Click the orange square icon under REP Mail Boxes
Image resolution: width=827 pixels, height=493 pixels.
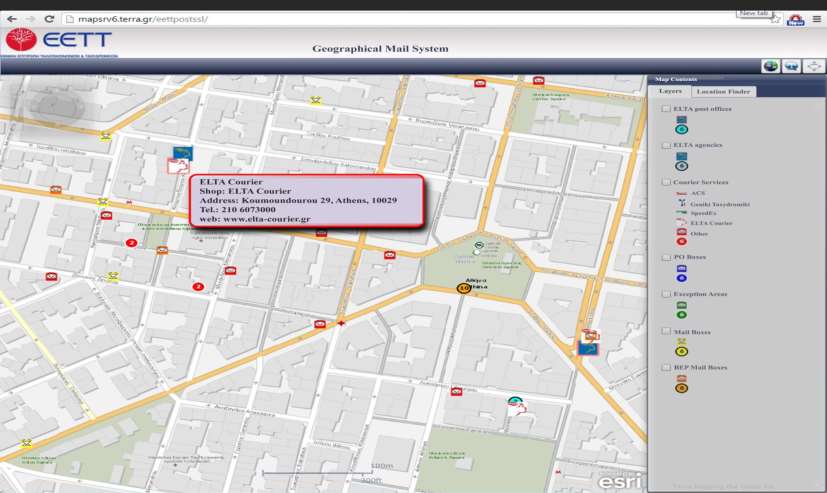click(681, 379)
